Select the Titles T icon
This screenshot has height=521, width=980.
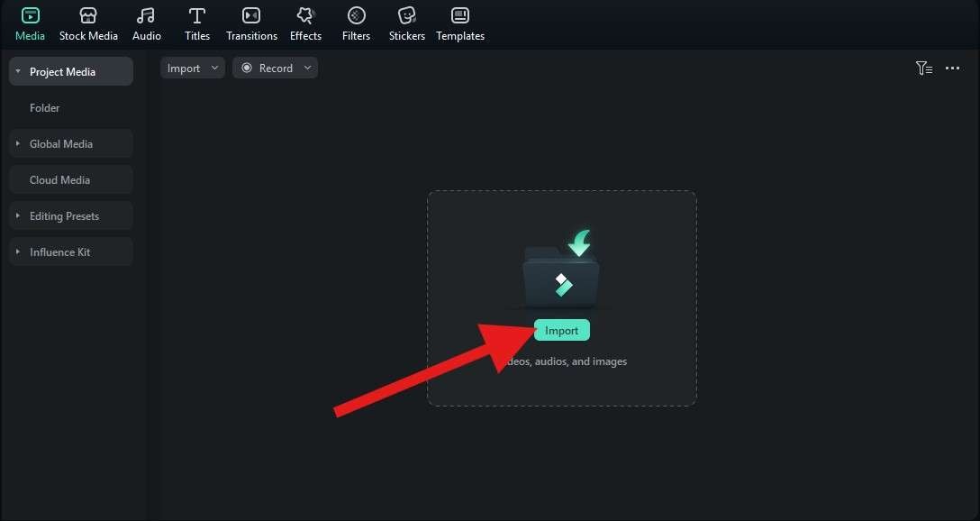[197, 15]
